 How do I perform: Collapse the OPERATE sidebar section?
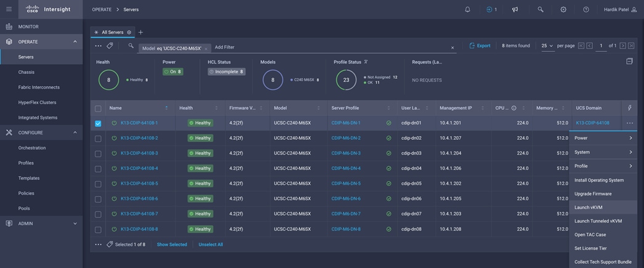(75, 41)
